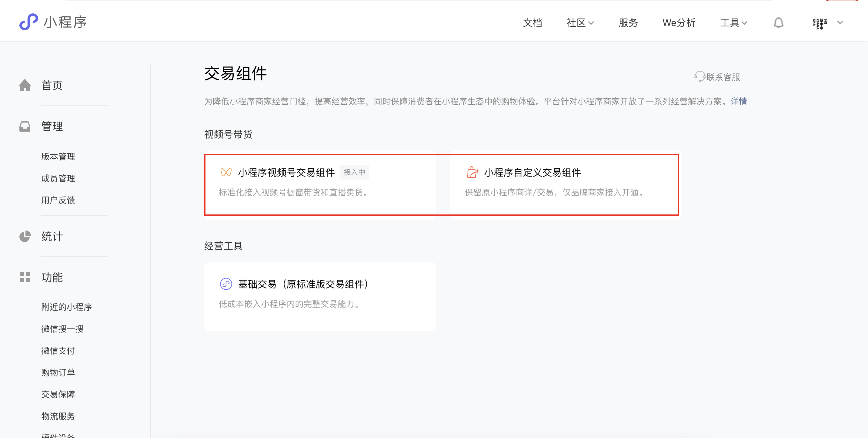Click the 基础交易 circular logo icon
This screenshot has height=438, width=868.
tap(226, 284)
